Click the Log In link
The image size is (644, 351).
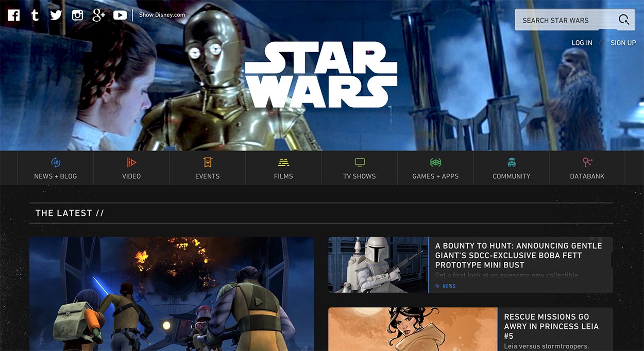point(582,43)
